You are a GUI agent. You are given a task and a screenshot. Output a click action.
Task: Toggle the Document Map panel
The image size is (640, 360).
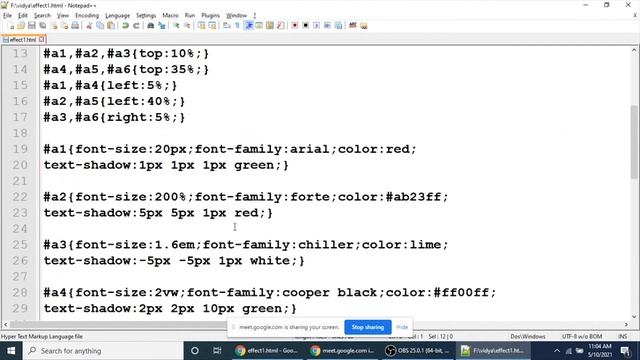pyautogui.click(x=270, y=26)
